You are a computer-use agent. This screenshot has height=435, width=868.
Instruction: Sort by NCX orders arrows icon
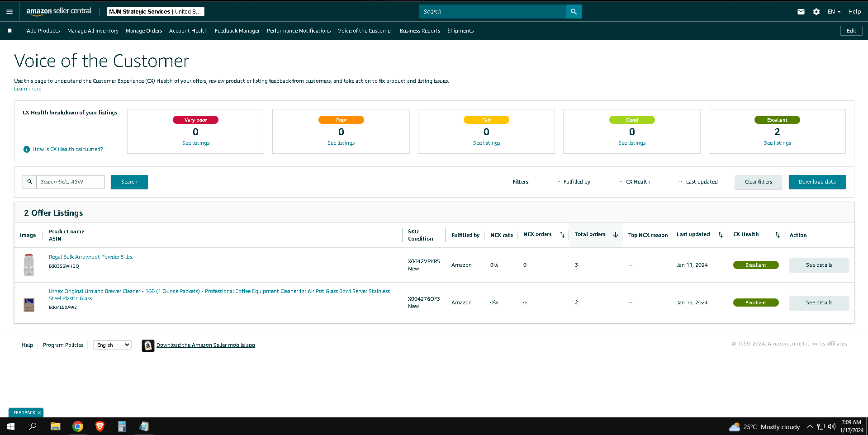pyautogui.click(x=562, y=235)
